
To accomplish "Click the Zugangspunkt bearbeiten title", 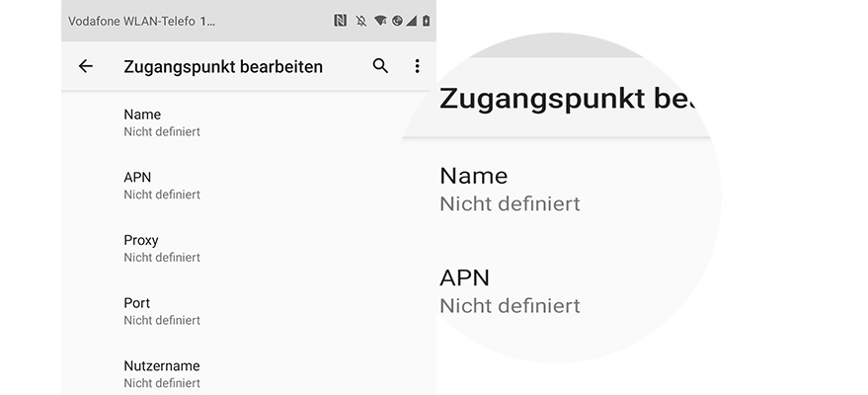I will click(x=223, y=67).
